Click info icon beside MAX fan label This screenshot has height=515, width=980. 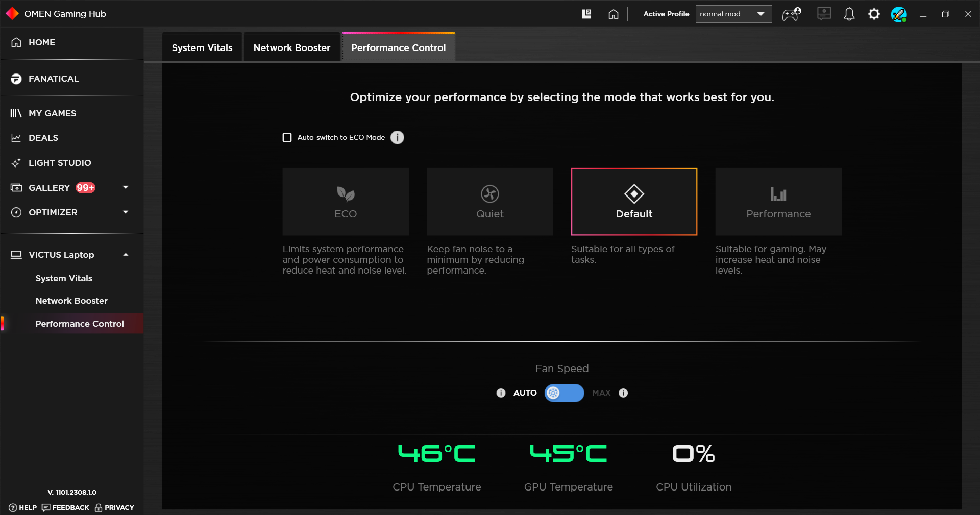point(623,393)
